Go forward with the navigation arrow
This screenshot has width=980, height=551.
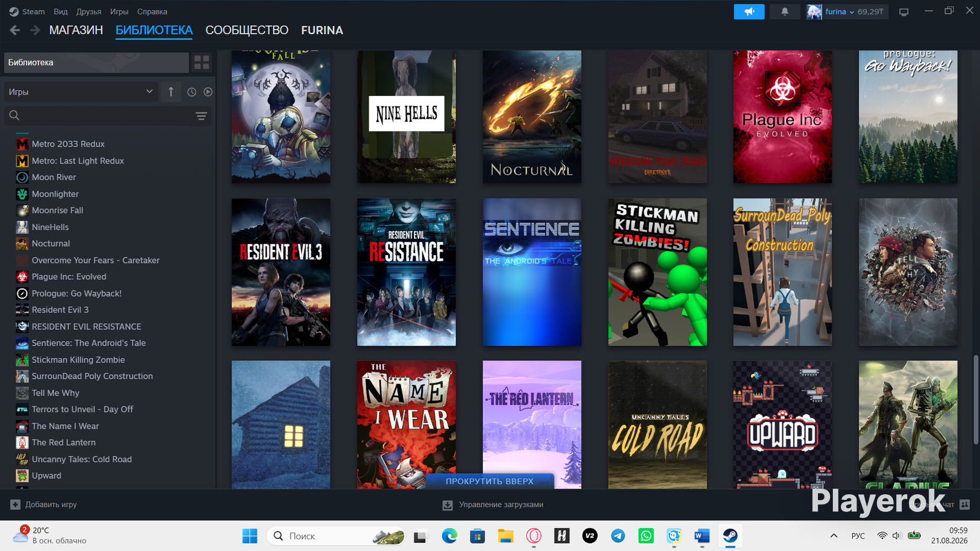[35, 30]
